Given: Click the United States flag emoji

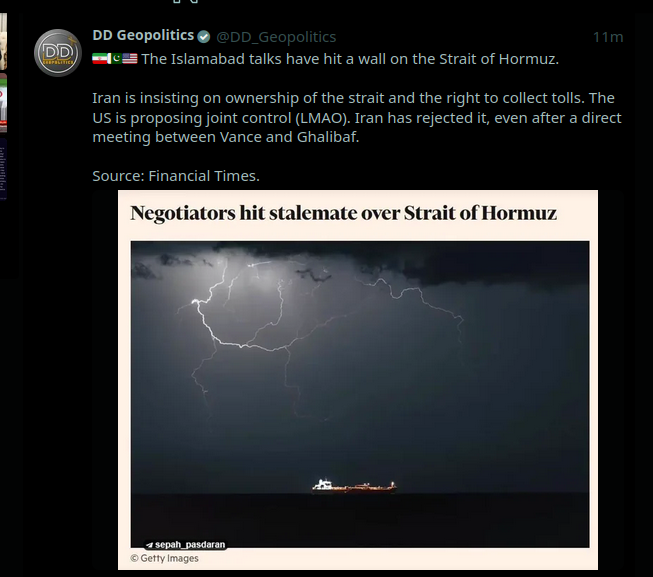Looking at the screenshot, I should [130, 59].
